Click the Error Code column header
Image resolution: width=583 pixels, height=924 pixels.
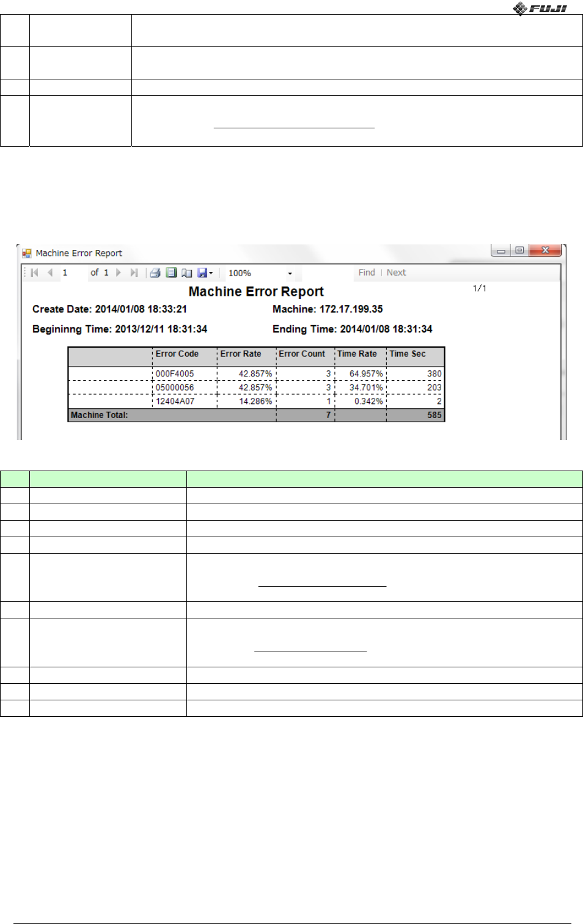tap(177, 354)
